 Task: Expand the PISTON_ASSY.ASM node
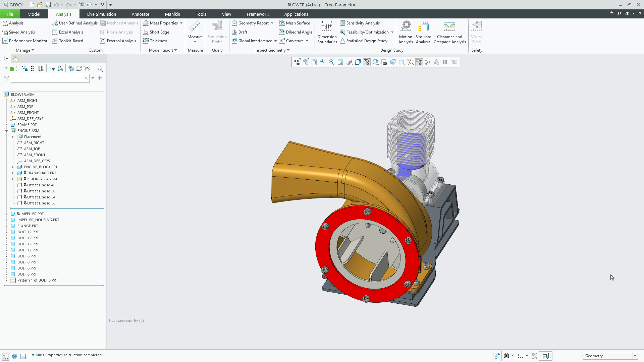point(13,179)
